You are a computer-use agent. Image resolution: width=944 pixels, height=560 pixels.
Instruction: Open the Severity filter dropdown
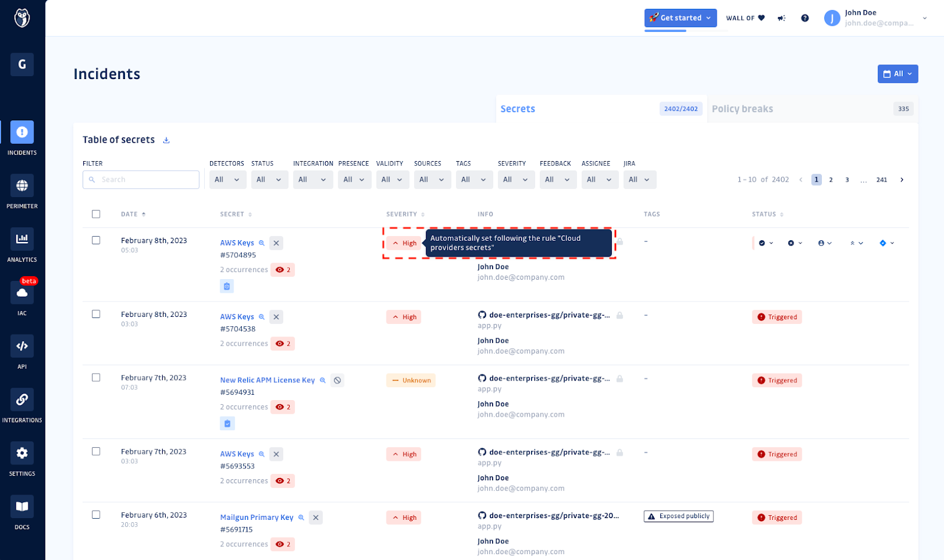click(x=516, y=179)
